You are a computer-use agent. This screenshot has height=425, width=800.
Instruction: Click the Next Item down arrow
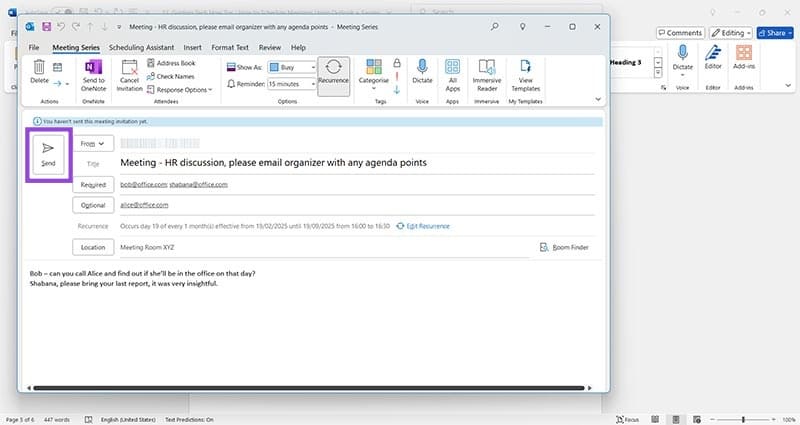pyautogui.click(x=105, y=27)
